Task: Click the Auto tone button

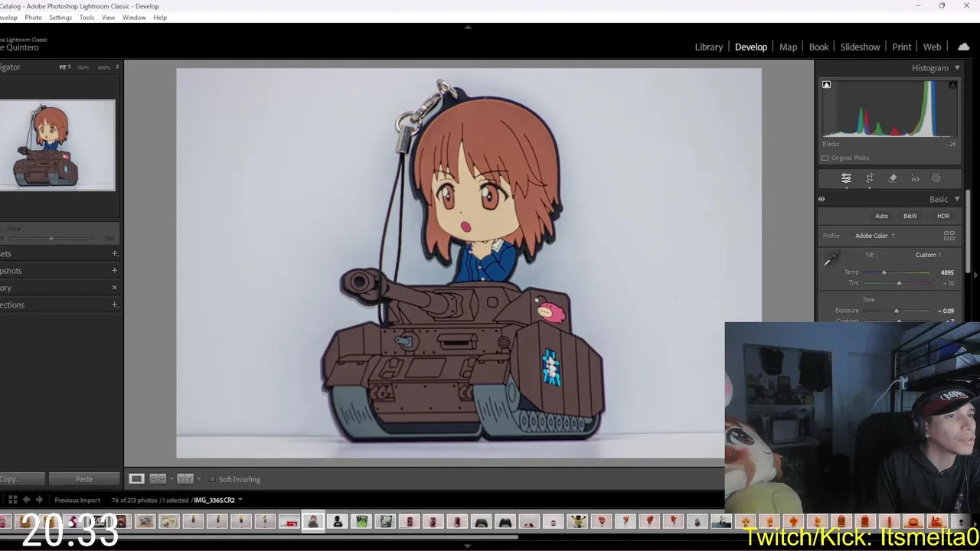Action: point(881,216)
